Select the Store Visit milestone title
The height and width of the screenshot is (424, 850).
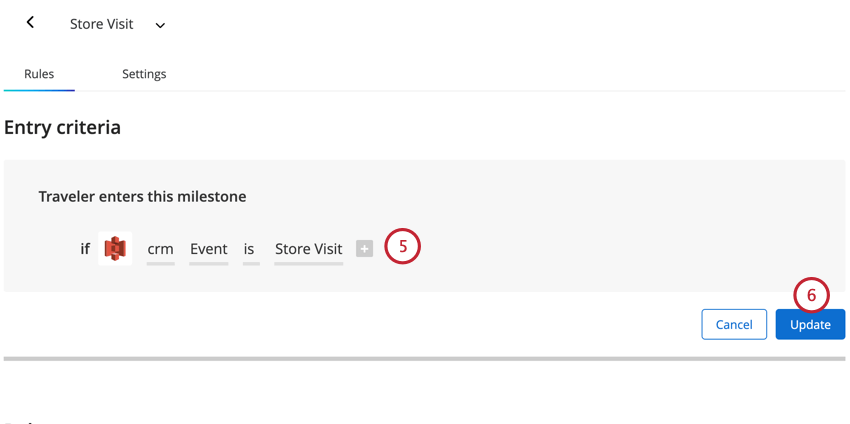pyautogui.click(x=101, y=24)
